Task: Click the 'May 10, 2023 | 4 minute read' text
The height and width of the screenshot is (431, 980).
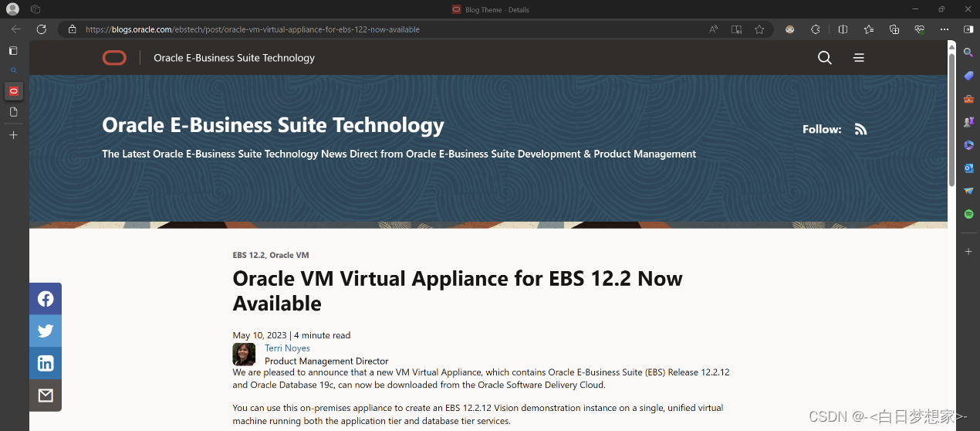Action: pyautogui.click(x=292, y=335)
